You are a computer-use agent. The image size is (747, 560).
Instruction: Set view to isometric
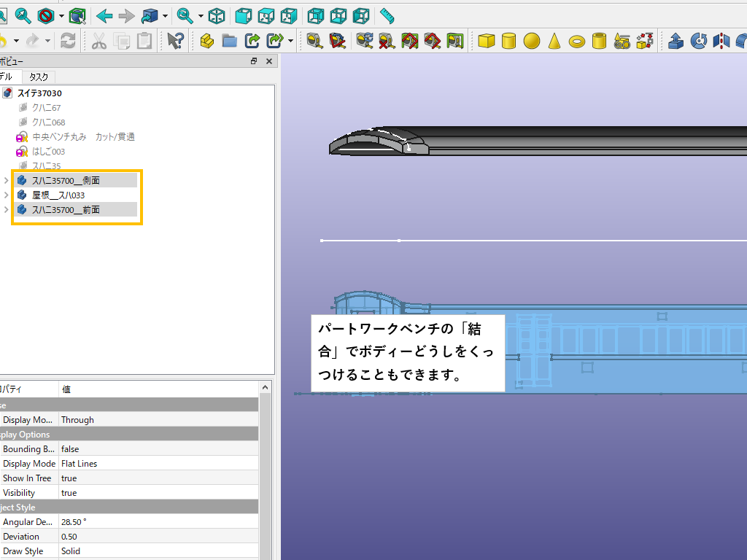(217, 15)
